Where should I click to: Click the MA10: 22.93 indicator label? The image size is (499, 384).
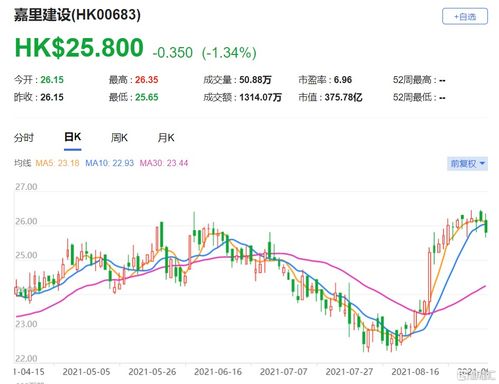tap(109, 163)
